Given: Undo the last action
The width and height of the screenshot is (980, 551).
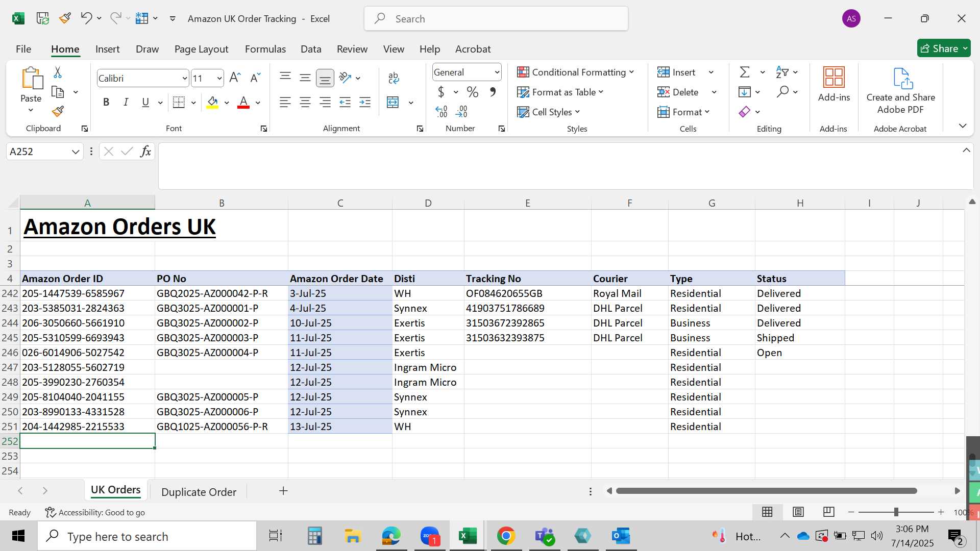Looking at the screenshot, I should point(86,18).
